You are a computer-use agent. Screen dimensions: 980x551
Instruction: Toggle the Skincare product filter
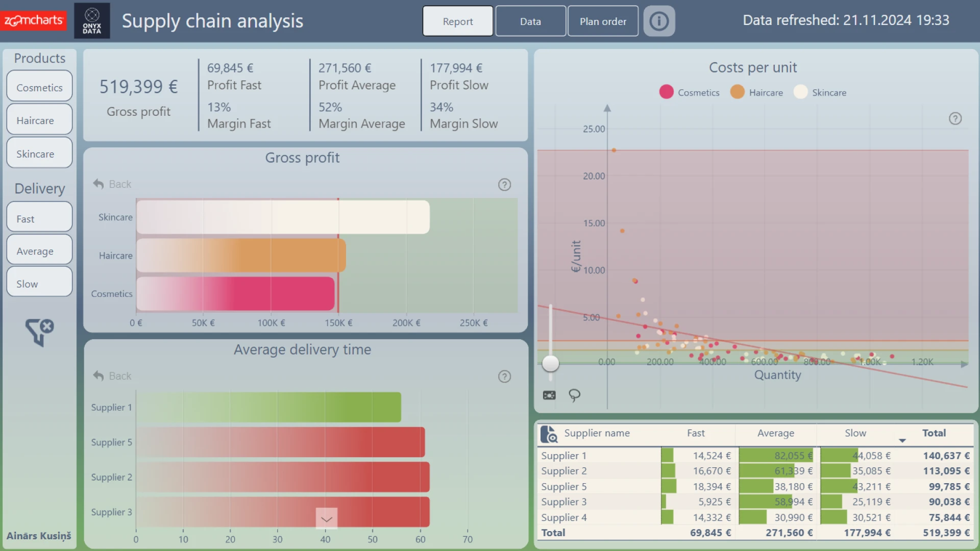coord(39,153)
